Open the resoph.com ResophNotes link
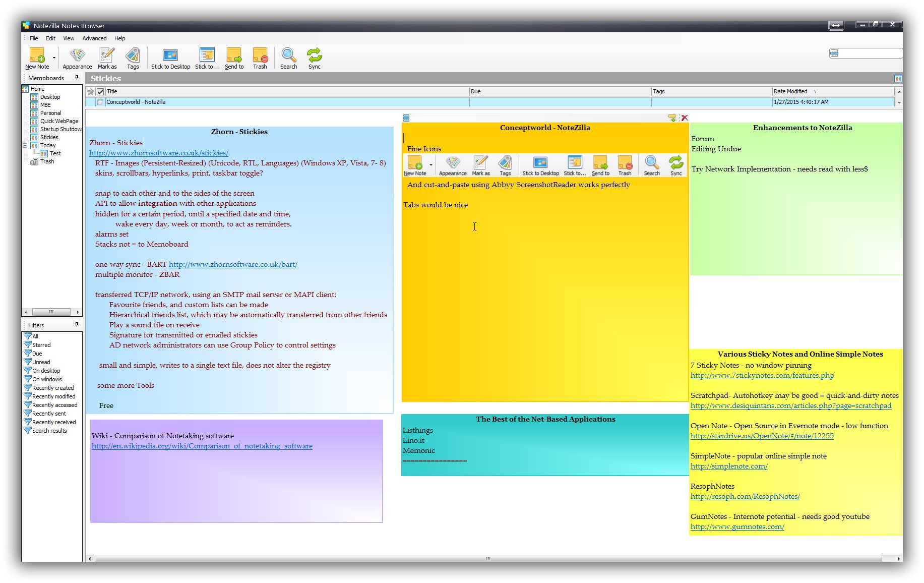The image size is (924, 583). click(745, 496)
